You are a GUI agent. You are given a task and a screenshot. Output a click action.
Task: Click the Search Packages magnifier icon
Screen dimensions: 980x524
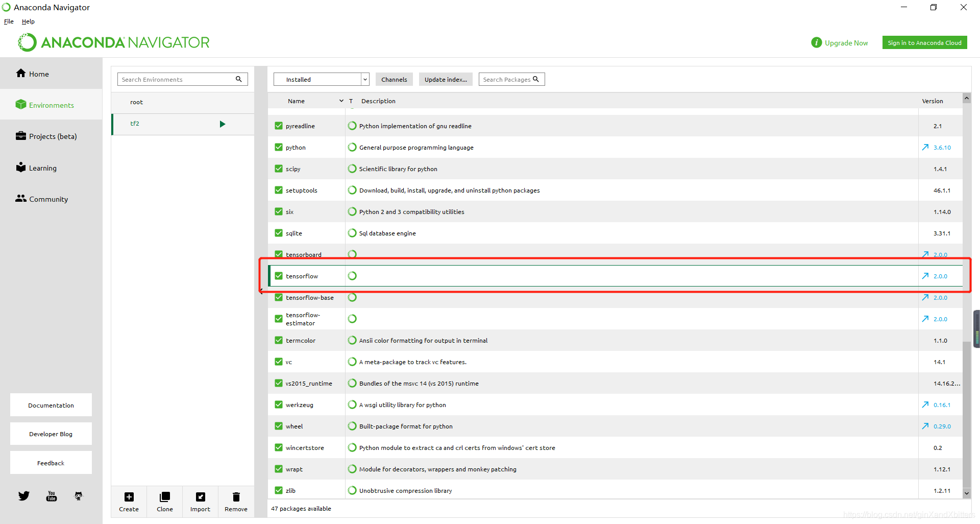pyautogui.click(x=536, y=79)
